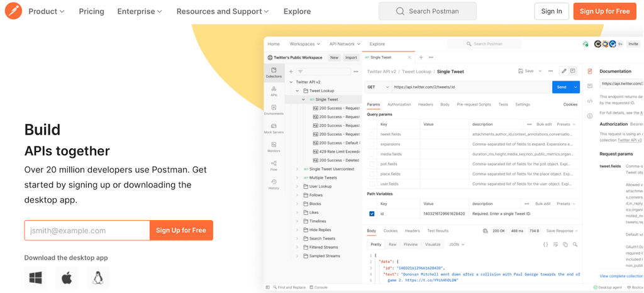
Task: Open the JSON format dropdown
Action: 457,244
